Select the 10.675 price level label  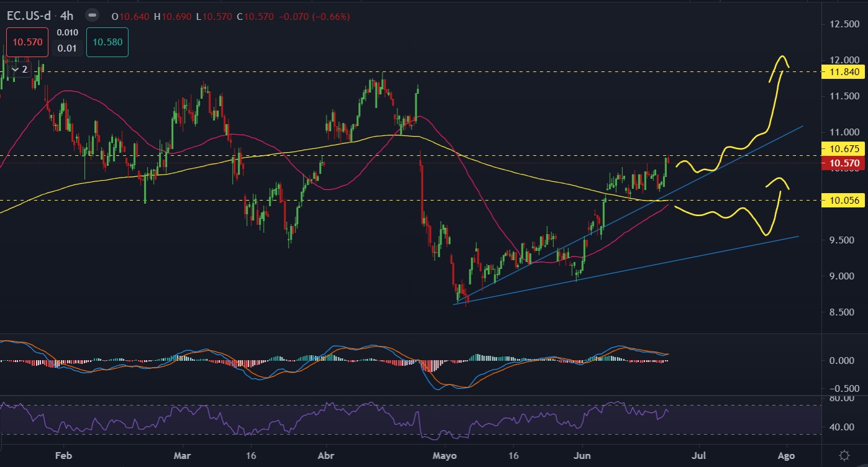[x=843, y=148]
